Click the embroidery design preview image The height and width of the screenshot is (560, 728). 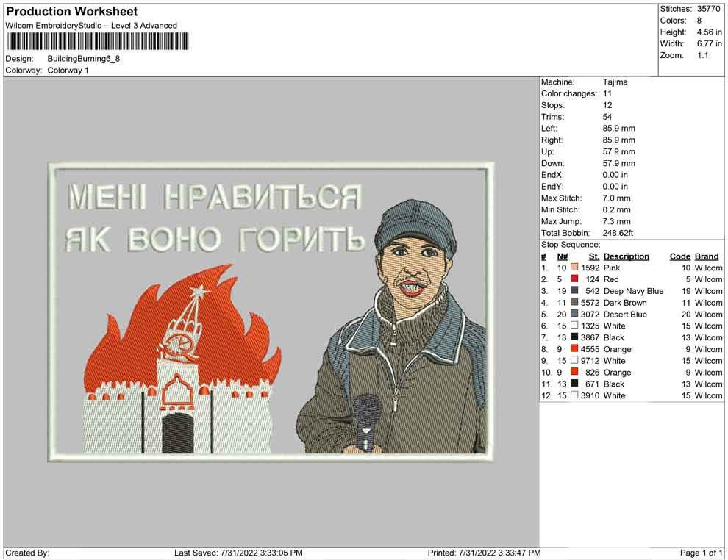[x=271, y=312]
